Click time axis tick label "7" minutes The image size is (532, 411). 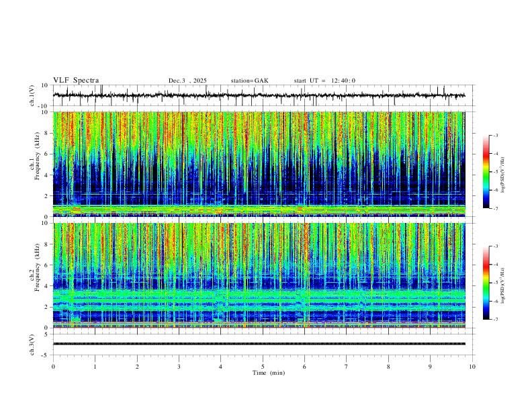[x=347, y=367]
